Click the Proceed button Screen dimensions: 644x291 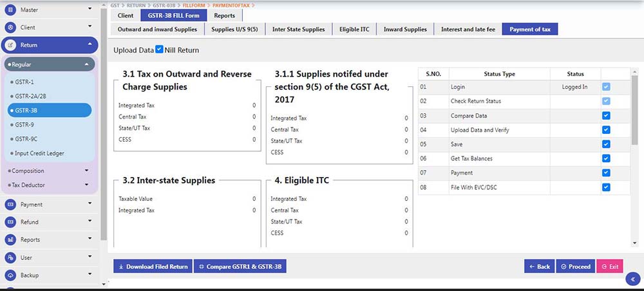(575, 267)
